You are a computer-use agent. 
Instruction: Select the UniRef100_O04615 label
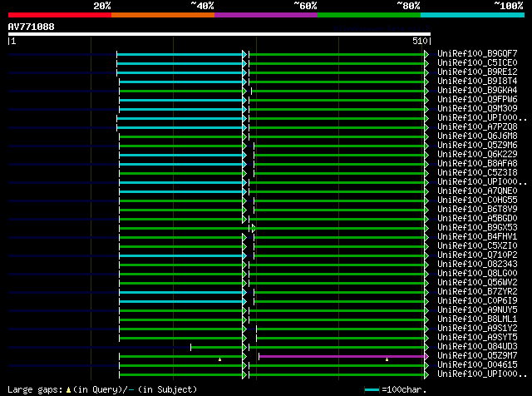click(x=477, y=365)
